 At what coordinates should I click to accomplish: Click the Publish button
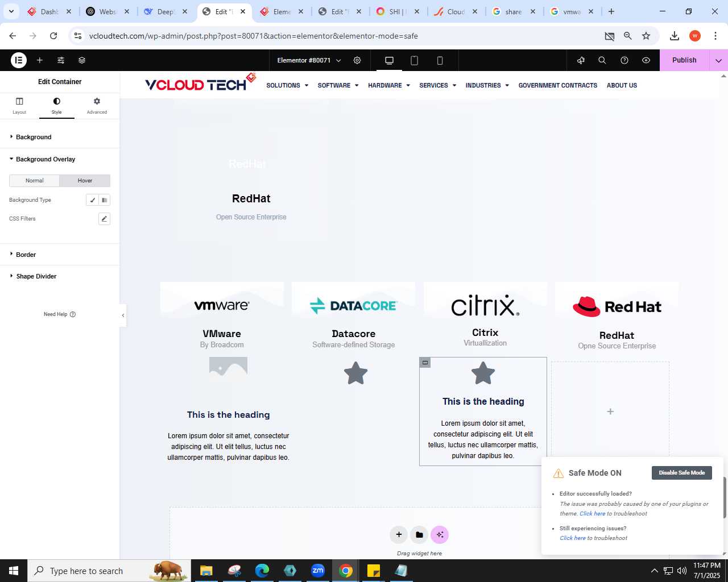click(684, 60)
